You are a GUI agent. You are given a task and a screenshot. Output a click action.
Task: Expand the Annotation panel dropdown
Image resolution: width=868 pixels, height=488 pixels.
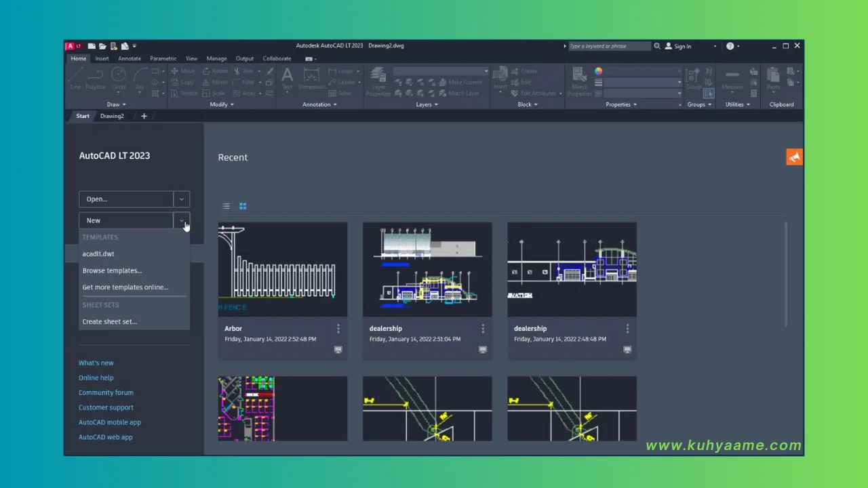click(321, 104)
